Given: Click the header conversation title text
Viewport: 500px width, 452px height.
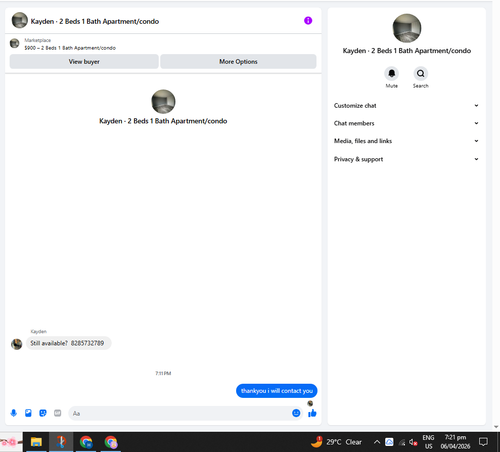Looking at the screenshot, I should tap(95, 21).
